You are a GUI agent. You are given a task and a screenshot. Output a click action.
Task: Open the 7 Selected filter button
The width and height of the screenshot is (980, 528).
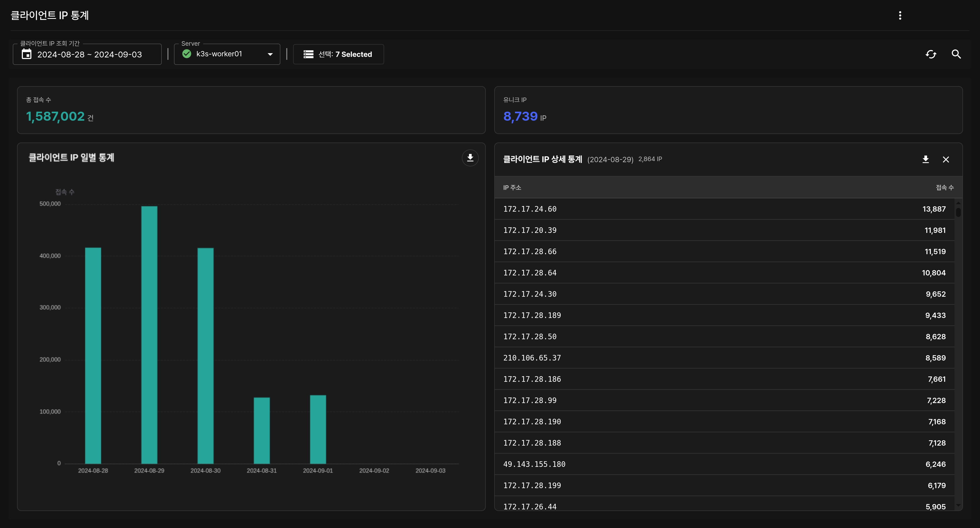pyautogui.click(x=338, y=54)
